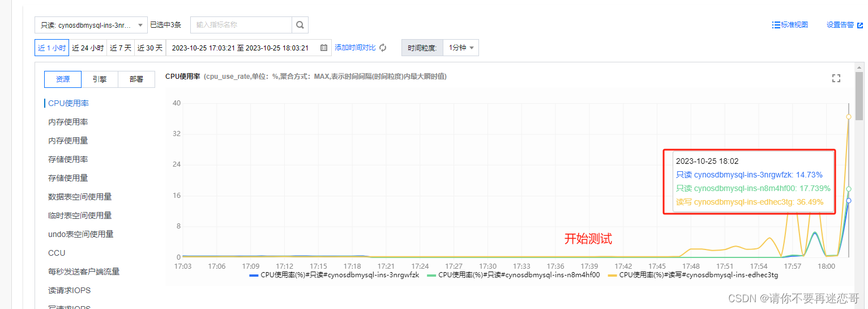
Task: Click the 设置告警 external link icon
Action: pyautogui.click(x=860, y=25)
